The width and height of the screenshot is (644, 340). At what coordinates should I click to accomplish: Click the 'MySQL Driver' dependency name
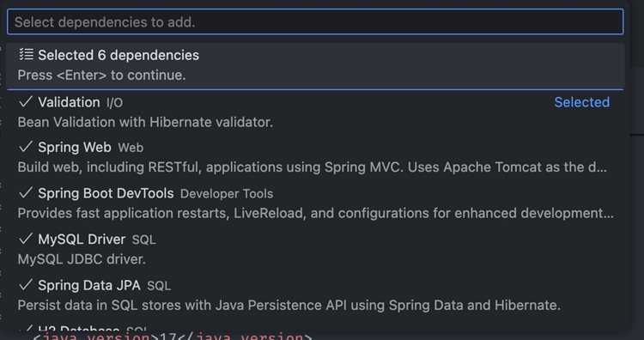[x=82, y=239]
